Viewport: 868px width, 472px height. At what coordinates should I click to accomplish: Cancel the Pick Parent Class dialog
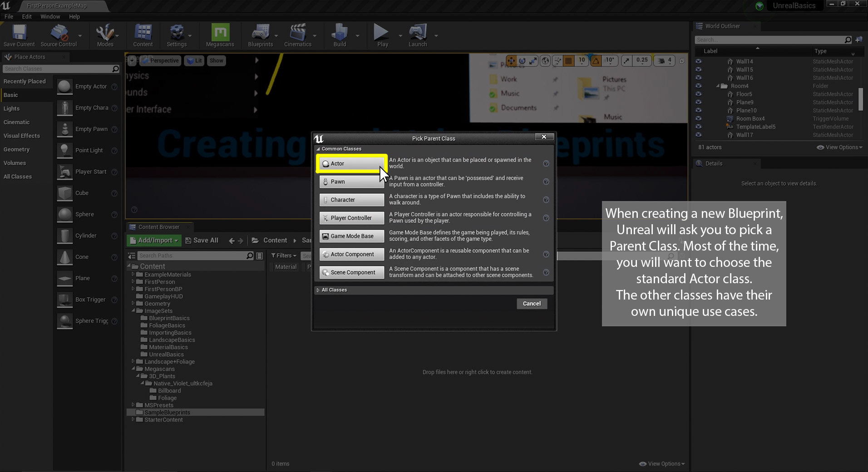point(532,304)
